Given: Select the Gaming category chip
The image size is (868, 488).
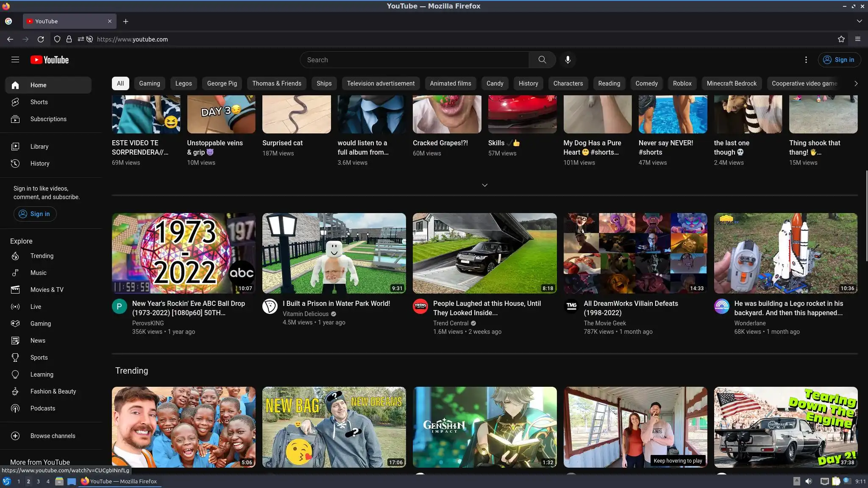Looking at the screenshot, I should (x=149, y=83).
